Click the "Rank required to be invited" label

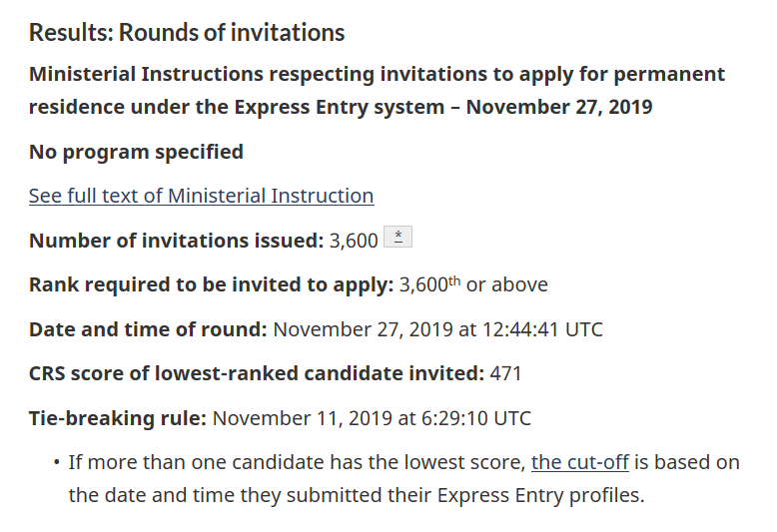pyautogui.click(x=211, y=284)
